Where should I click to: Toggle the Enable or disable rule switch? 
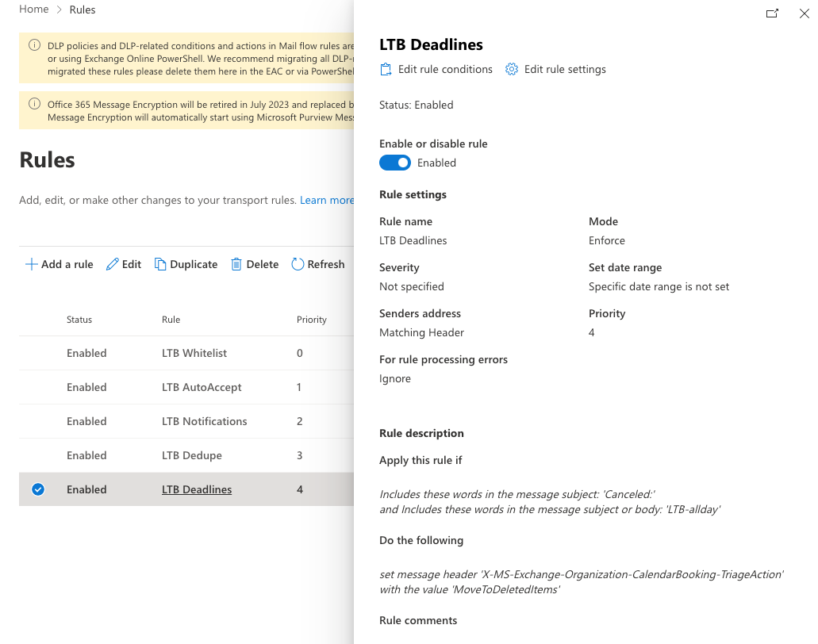point(395,163)
